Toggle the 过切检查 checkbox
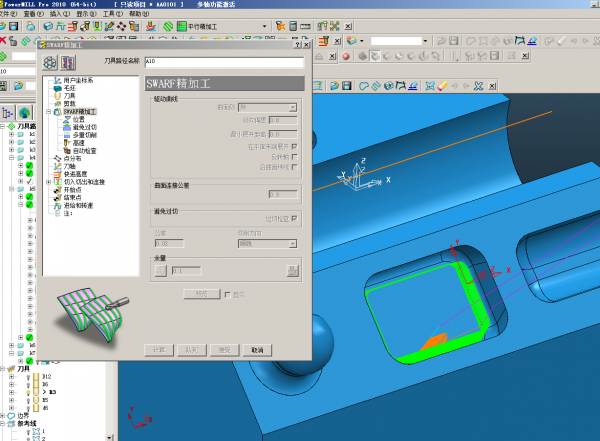Image resolution: width=600 pixels, height=441 pixels. (293, 218)
